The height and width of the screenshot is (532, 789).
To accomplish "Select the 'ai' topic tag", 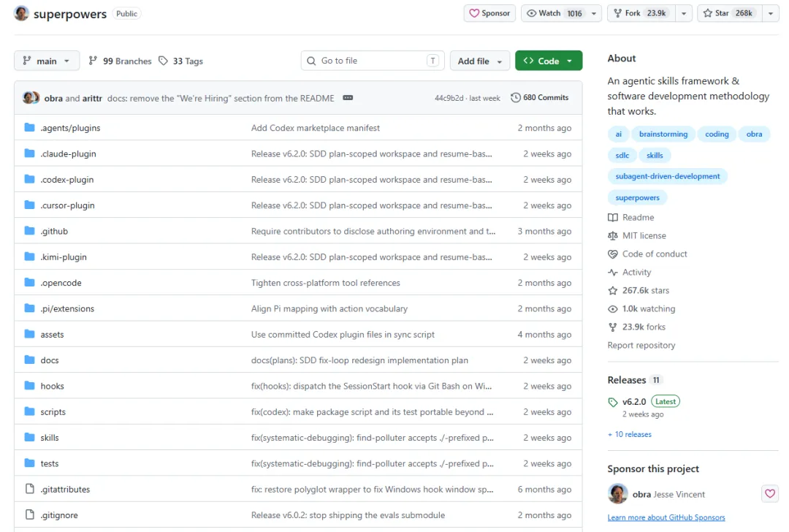I will pyautogui.click(x=619, y=134).
